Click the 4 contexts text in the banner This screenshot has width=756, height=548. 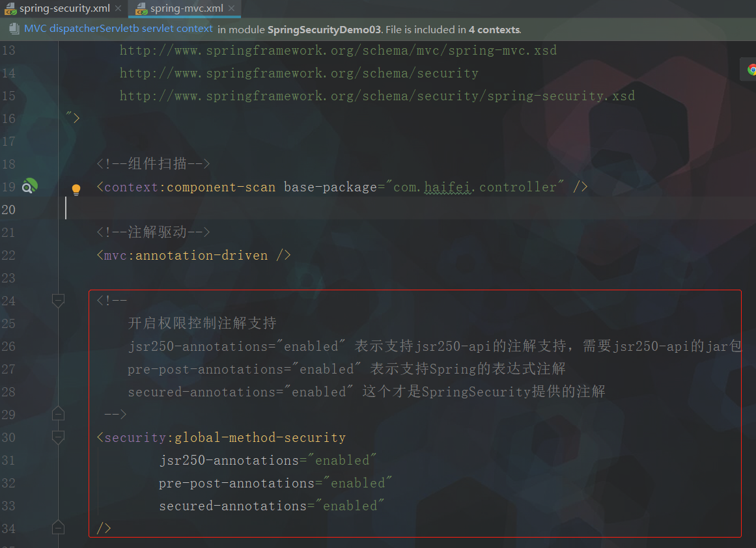[x=494, y=29]
